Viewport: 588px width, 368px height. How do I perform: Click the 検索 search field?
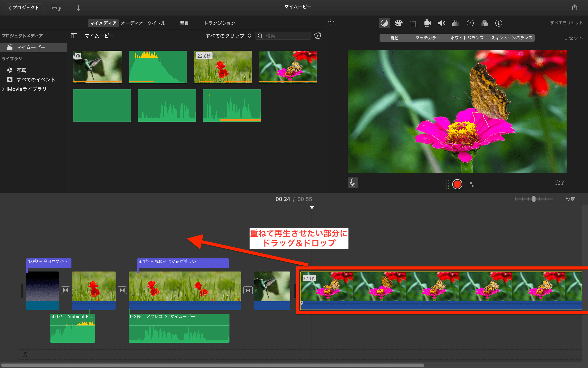[283, 36]
